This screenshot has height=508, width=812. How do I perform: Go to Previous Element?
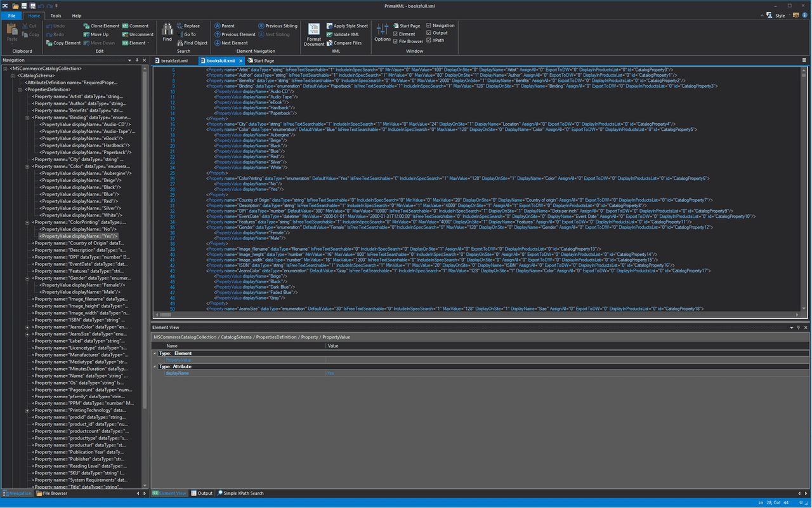235,34
